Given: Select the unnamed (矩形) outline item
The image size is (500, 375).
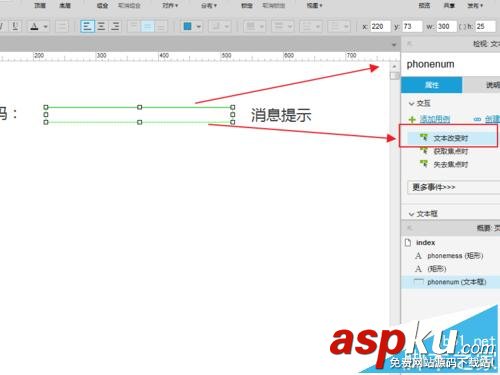Looking at the screenshot, I should point(436,269).
